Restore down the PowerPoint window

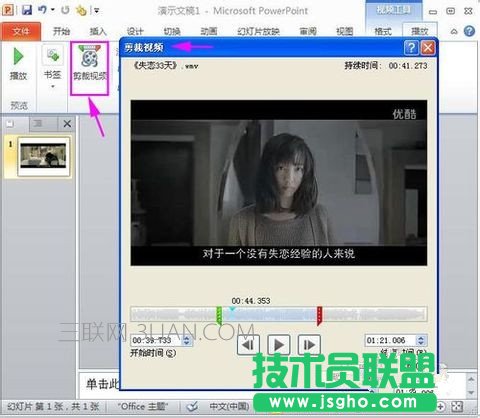450,11
